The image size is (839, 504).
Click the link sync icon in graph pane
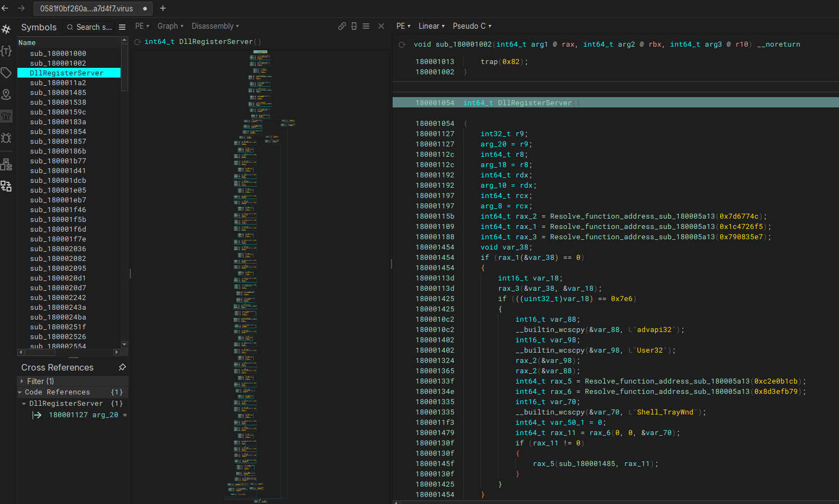(x=342, y=26)
